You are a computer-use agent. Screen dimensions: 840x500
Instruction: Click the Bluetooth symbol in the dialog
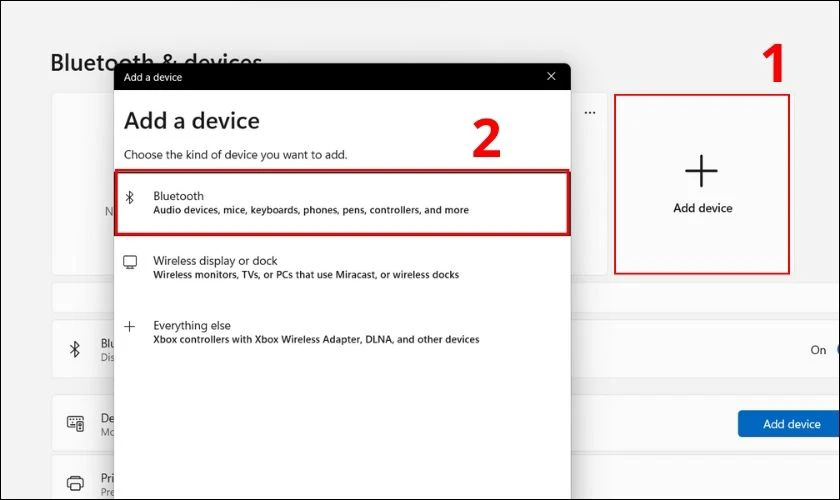coord(130,197)
